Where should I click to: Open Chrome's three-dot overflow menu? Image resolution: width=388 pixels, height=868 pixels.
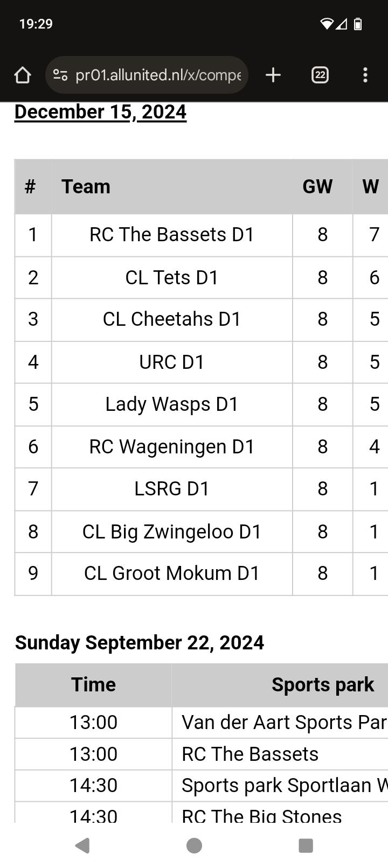tap(365, 75)
